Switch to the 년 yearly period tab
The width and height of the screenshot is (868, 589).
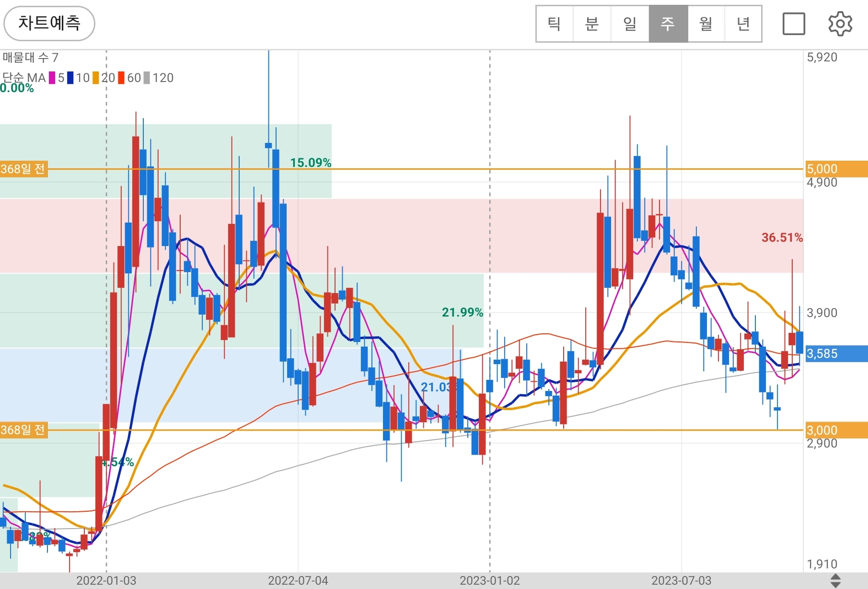(x=743, y=24)
